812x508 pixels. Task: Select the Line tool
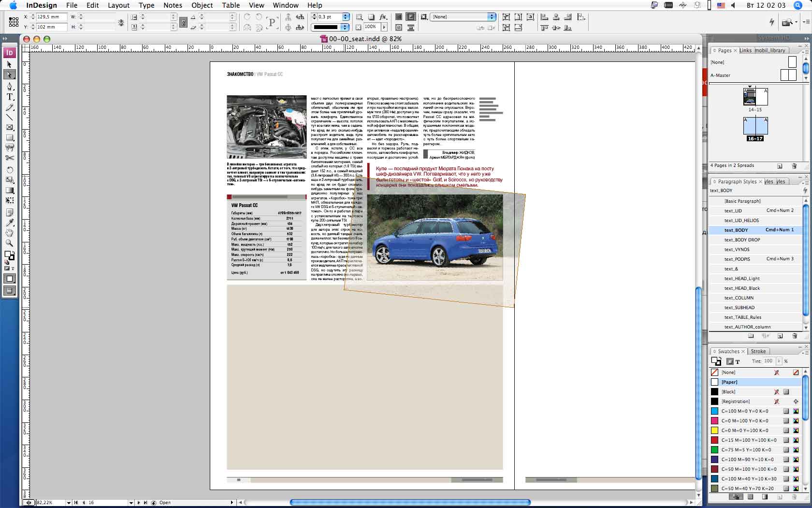9,117
